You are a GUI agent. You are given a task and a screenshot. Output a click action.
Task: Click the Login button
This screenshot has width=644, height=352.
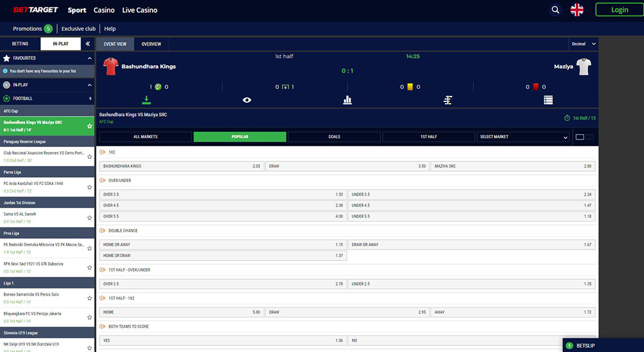click(x=619, y=10)
